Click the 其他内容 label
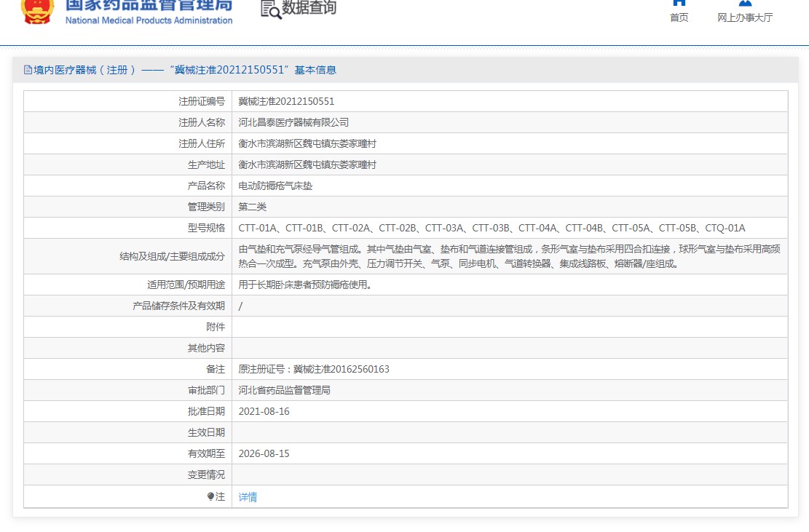 coord(206,348)
